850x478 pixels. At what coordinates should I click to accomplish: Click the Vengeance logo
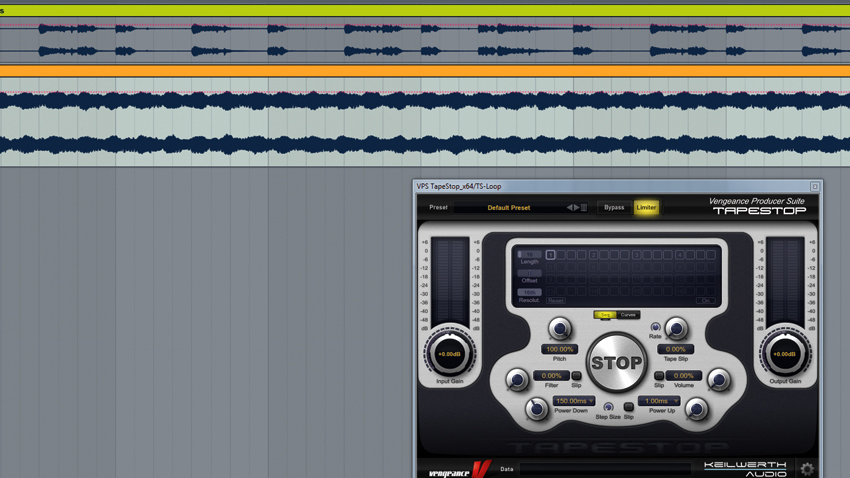[460, 470]
